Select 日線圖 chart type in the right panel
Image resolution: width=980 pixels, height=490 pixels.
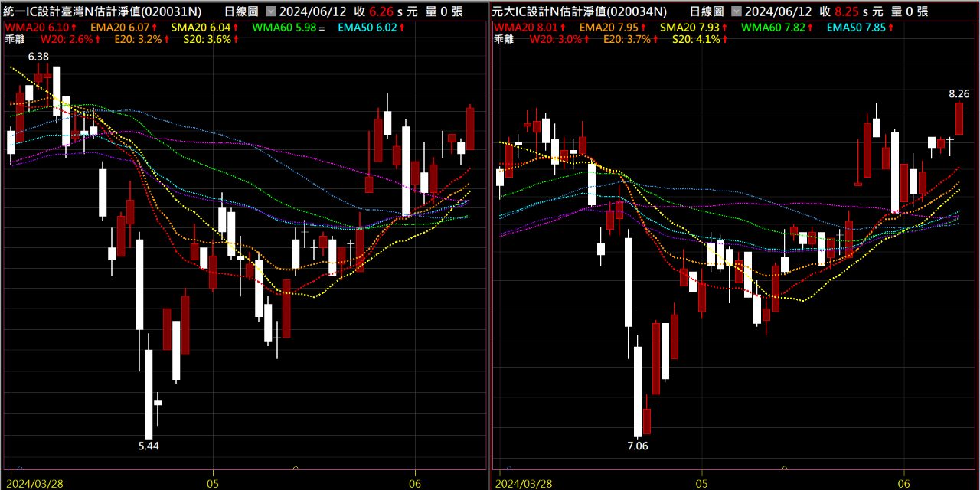click(x=707, y=11)
